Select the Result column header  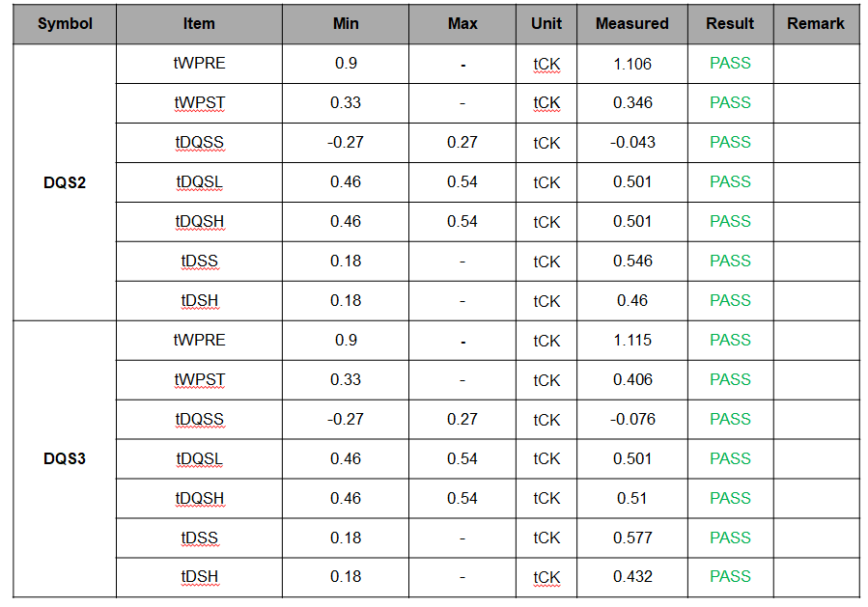[x=730, y=23]
